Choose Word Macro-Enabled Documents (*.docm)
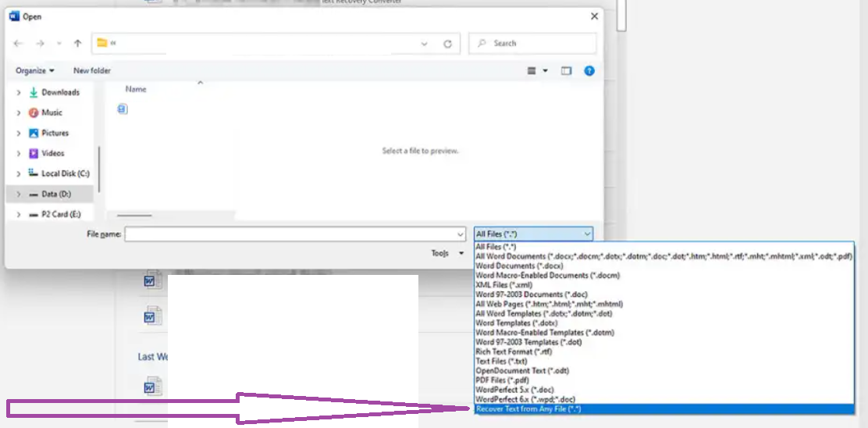 [x=663, y=275]
